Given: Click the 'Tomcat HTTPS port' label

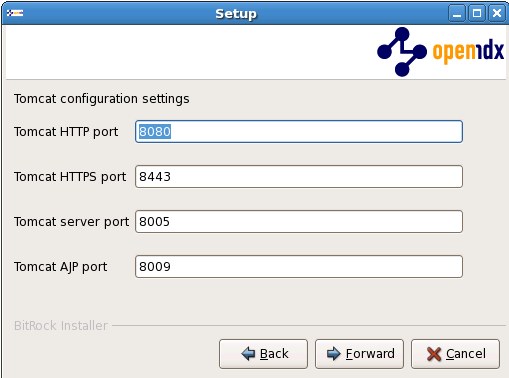Looking at the screenshot, I should [70, 177].
